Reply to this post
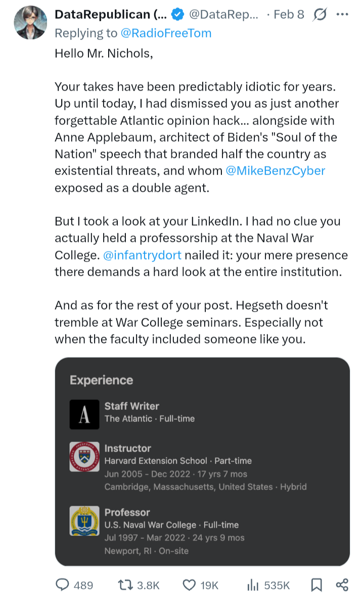Screen dimensions: 364x603 coord(63,585)
